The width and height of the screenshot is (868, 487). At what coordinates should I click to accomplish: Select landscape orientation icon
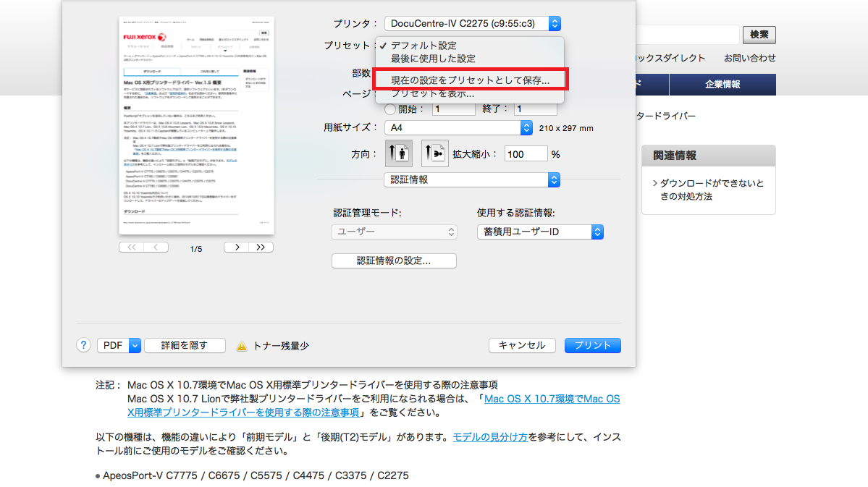434,153
